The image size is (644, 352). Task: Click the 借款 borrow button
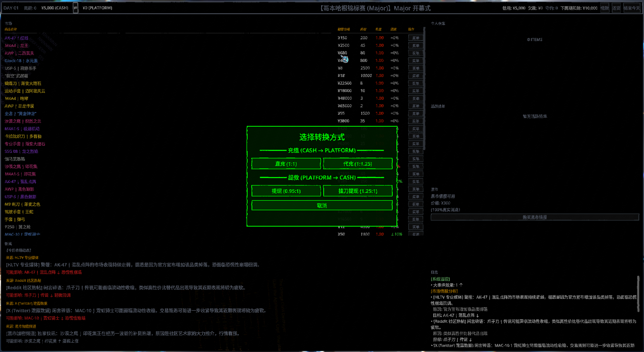click(605, 8)
